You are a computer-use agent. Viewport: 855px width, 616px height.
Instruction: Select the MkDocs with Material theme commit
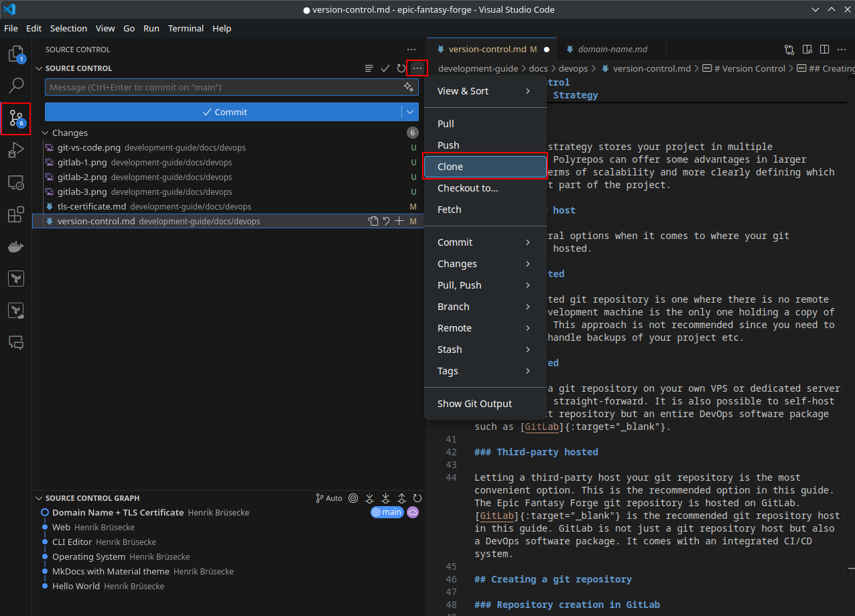point(229,571)
